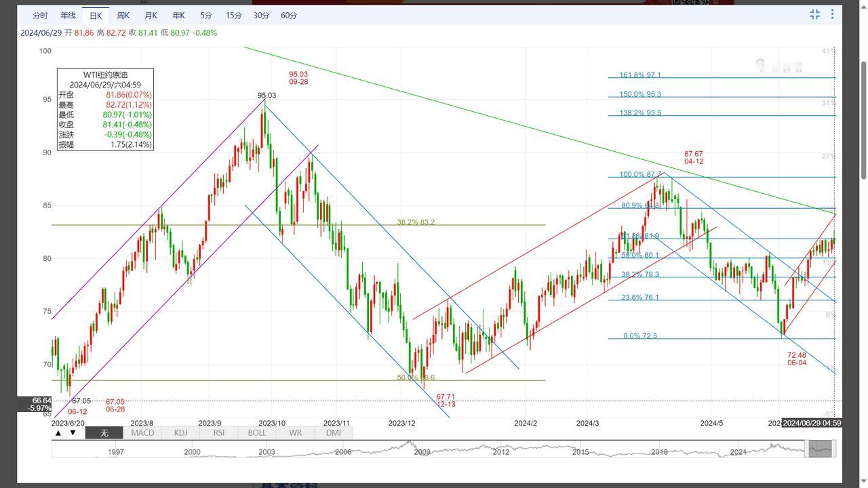Viewport: 868px width, 488px height.
Task: Click the 161.8% 97.1 Fibonacci label
Action: [x=640, y=75]
